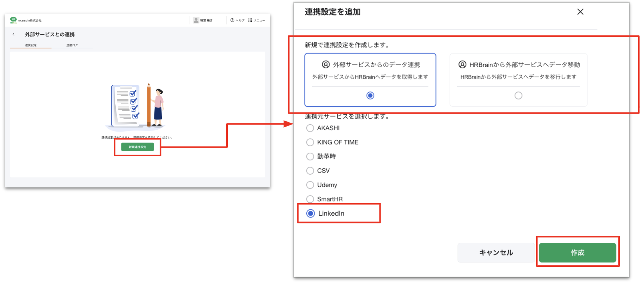Click the HRBrain logo icon
This screenshot has height=282, width=644.
coord(13,20)
